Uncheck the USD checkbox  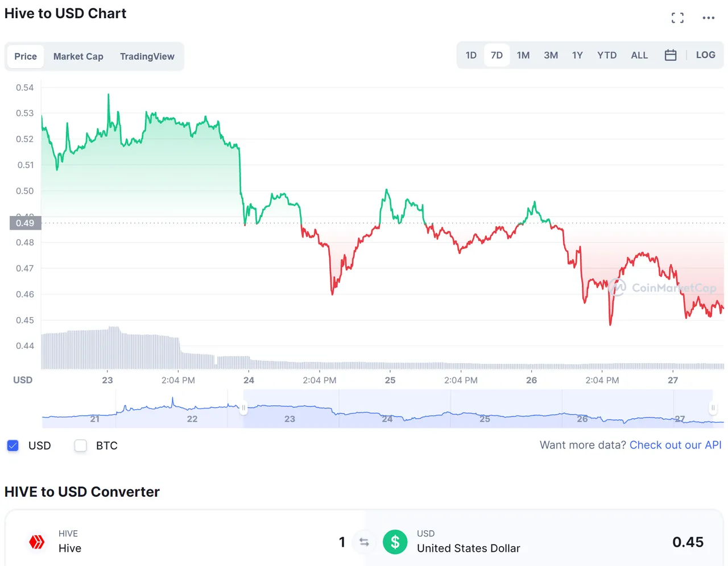13,446
